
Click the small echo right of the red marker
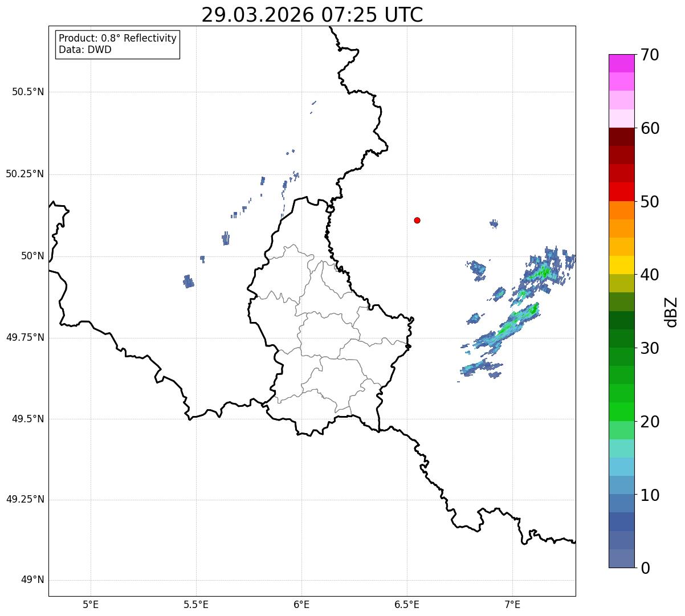(494, 224)
